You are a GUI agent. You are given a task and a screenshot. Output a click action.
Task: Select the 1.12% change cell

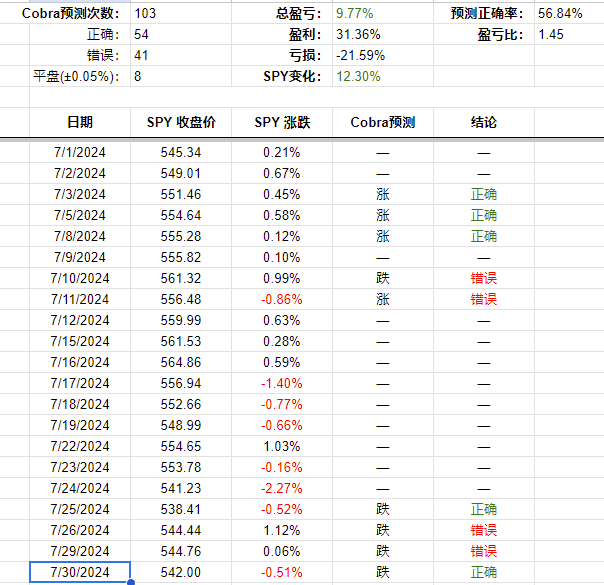click(x=282, y=530)
